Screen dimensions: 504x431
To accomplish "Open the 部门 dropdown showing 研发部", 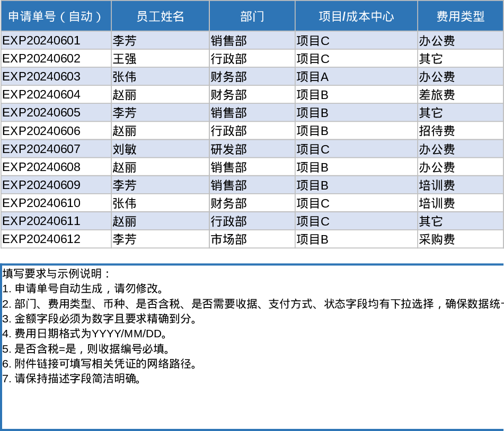I will click(252, 149).
